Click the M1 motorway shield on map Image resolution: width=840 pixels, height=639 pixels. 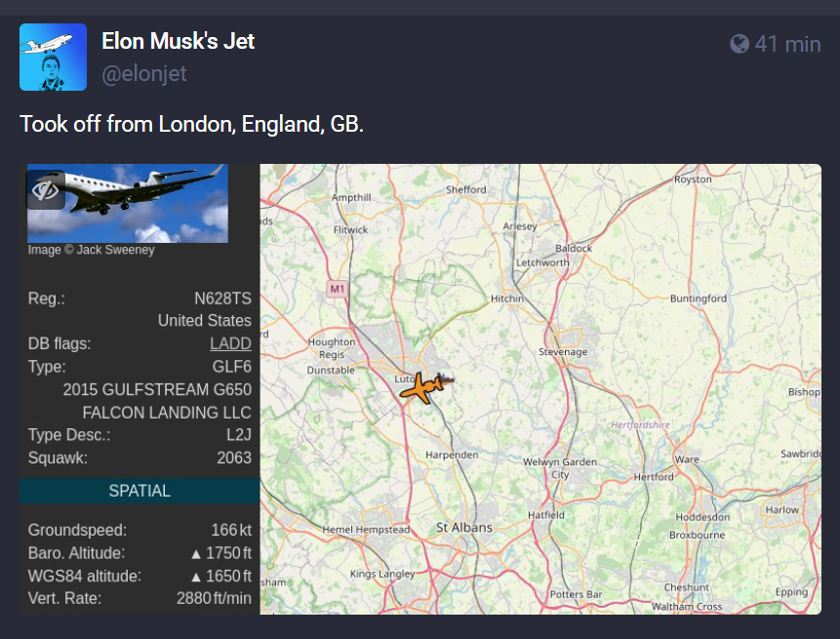click(x=337, y=289)
